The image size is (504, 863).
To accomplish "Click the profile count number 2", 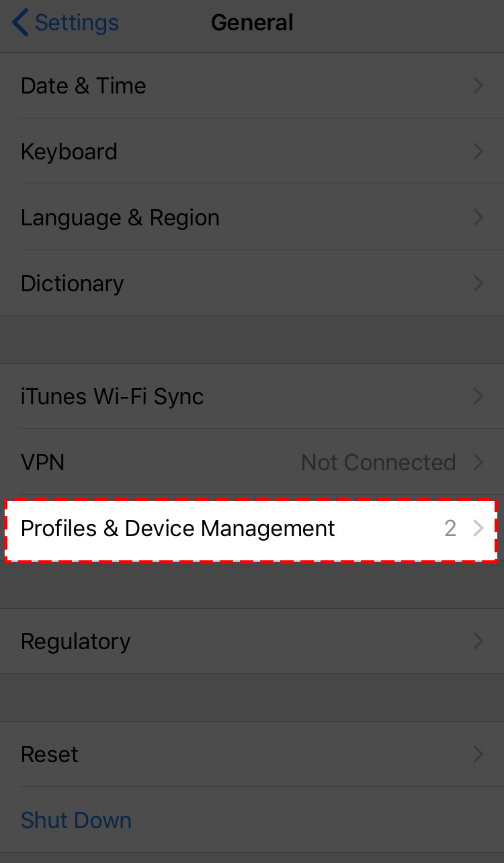I will (x=450, y=529).
